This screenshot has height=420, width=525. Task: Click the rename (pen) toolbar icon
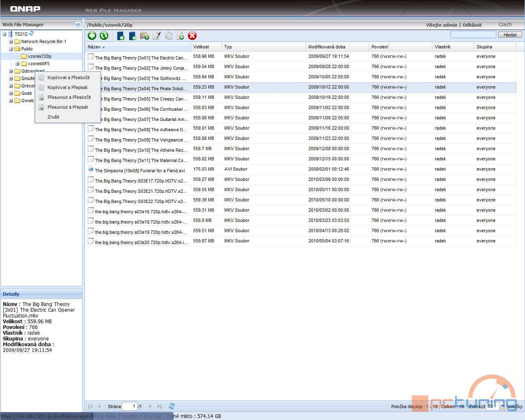point(157,36)
